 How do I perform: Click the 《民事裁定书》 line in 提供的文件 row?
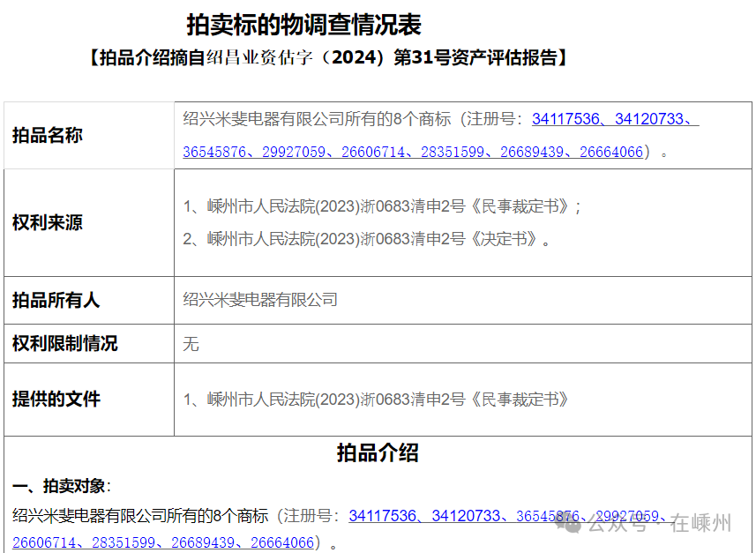tap(376, 400)
